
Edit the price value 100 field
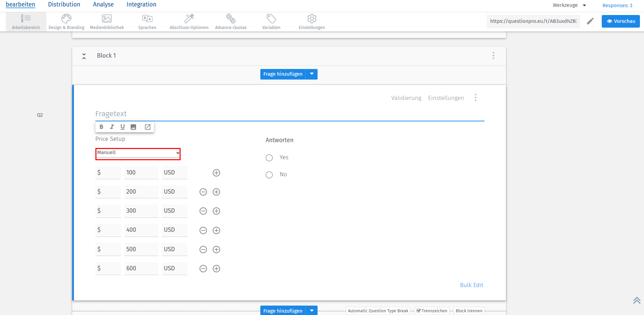(x=141, y=172)
